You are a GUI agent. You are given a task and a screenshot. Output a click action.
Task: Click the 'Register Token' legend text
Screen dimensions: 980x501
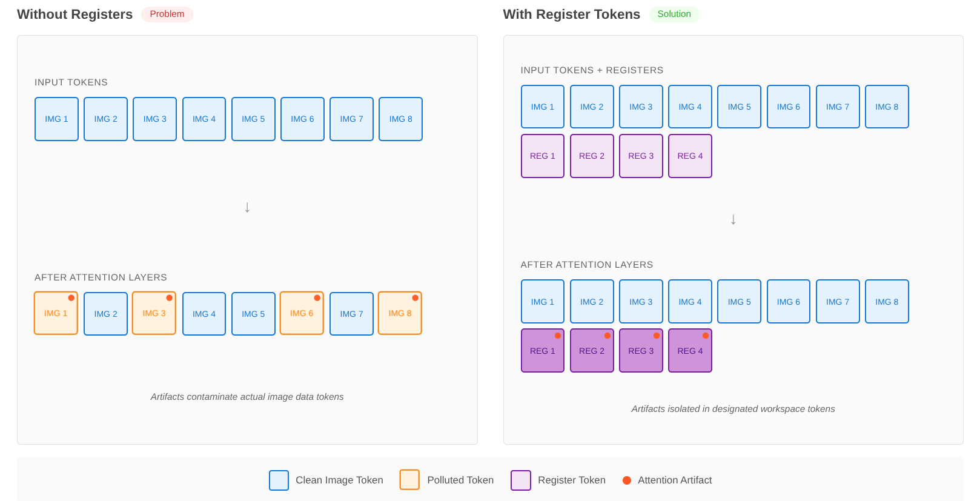click(572, 480)
